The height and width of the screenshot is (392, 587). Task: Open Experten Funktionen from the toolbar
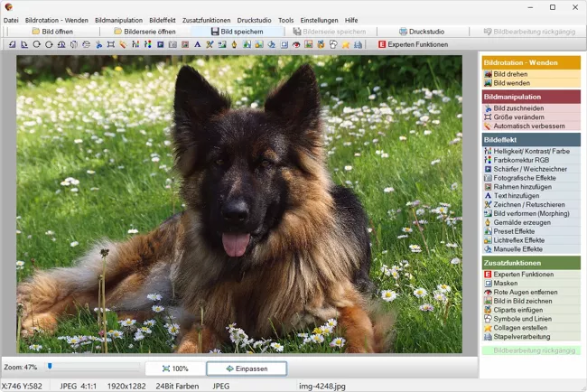(x=413, y=44)
